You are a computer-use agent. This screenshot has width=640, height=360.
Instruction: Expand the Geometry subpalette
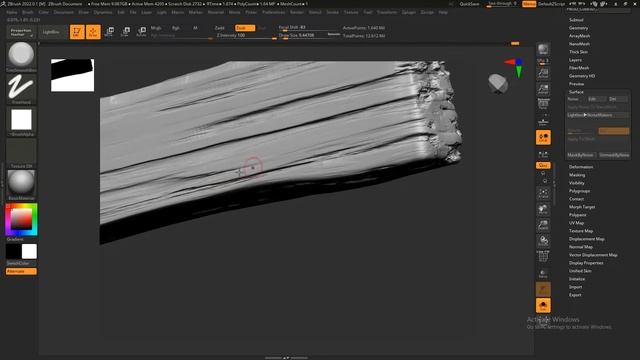click(578, 28)
